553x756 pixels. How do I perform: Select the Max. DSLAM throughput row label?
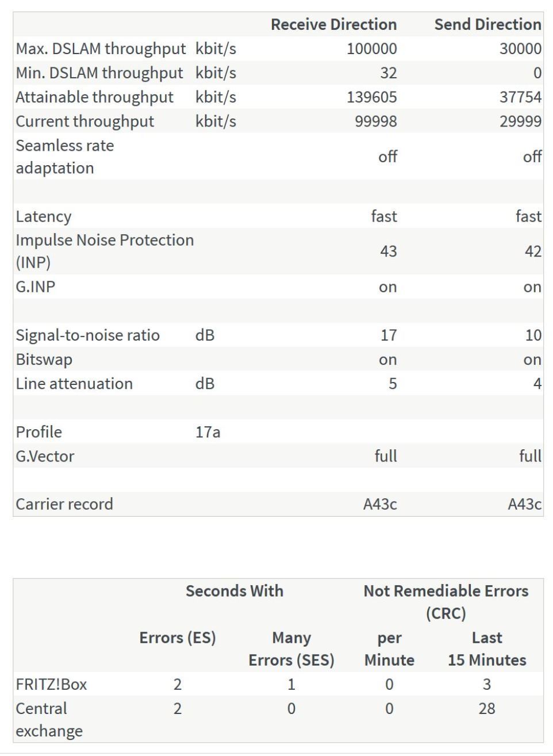click(101, 49)
